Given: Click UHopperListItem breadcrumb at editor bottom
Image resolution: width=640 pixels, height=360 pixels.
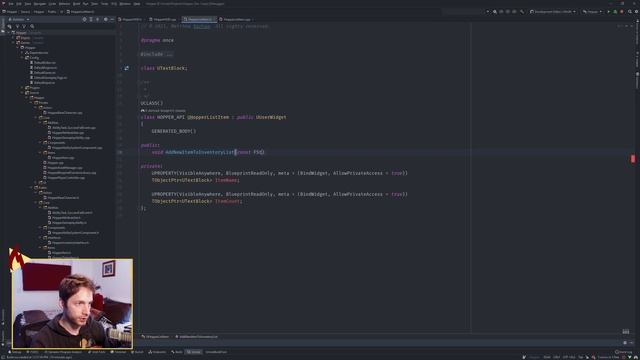Looking at the screenshot, I should 156,337.
